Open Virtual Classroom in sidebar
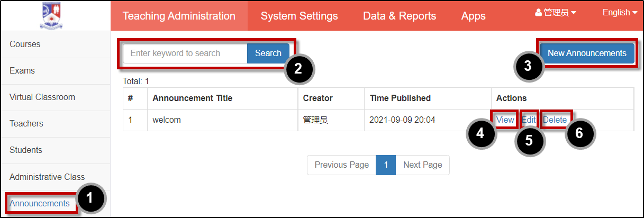Viewport: 644px width, 218px height. click(56, 97)
